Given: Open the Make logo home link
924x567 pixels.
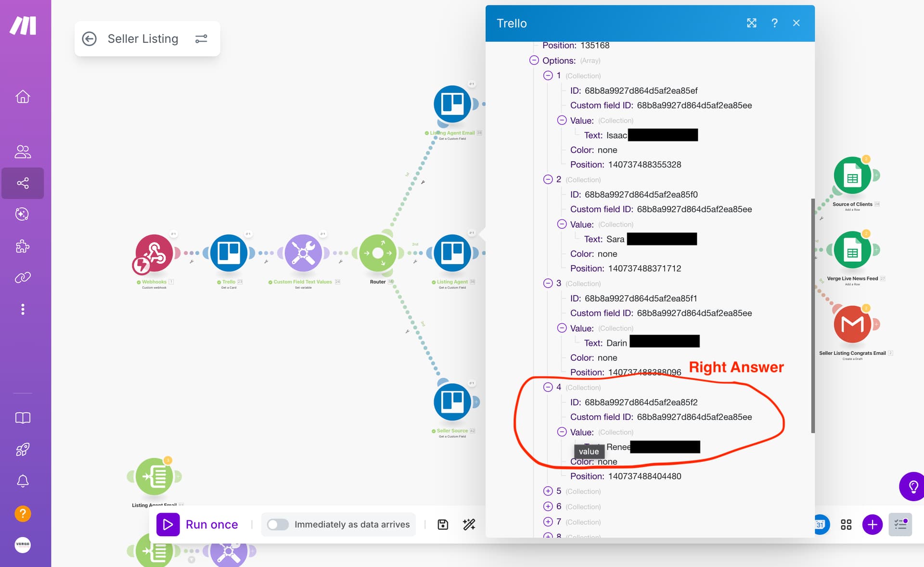Looking at the screenshot, I should (23, 25).
